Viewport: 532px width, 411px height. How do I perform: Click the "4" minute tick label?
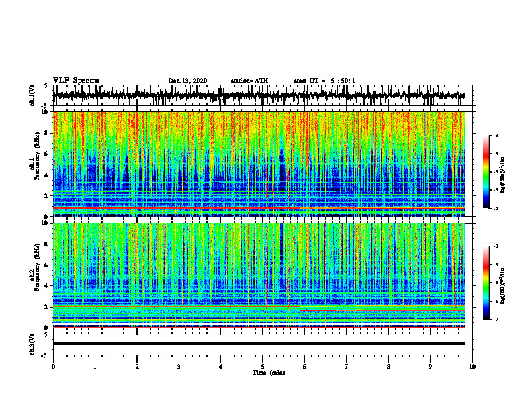[221, 367]
